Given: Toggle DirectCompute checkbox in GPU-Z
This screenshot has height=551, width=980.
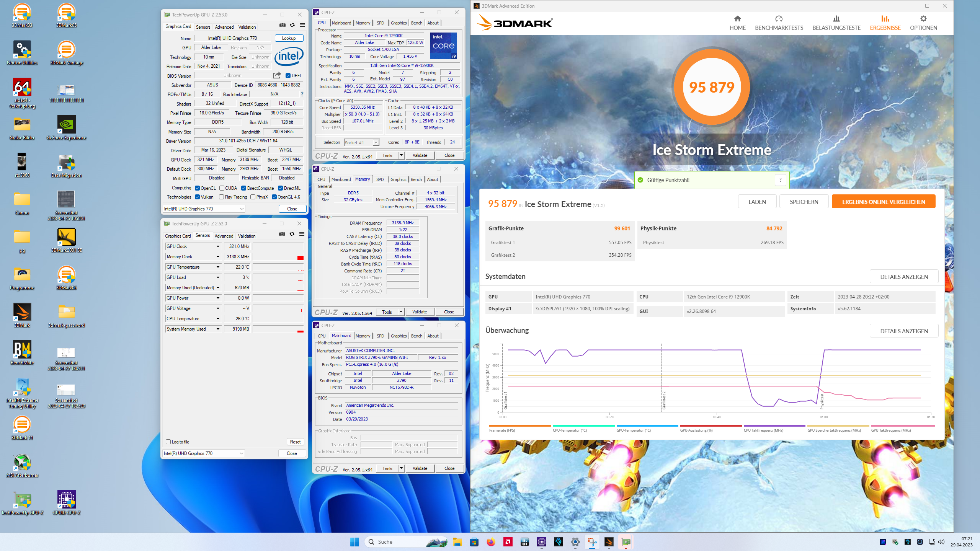Looking at the screenshot, I should (x=243, y=188).
